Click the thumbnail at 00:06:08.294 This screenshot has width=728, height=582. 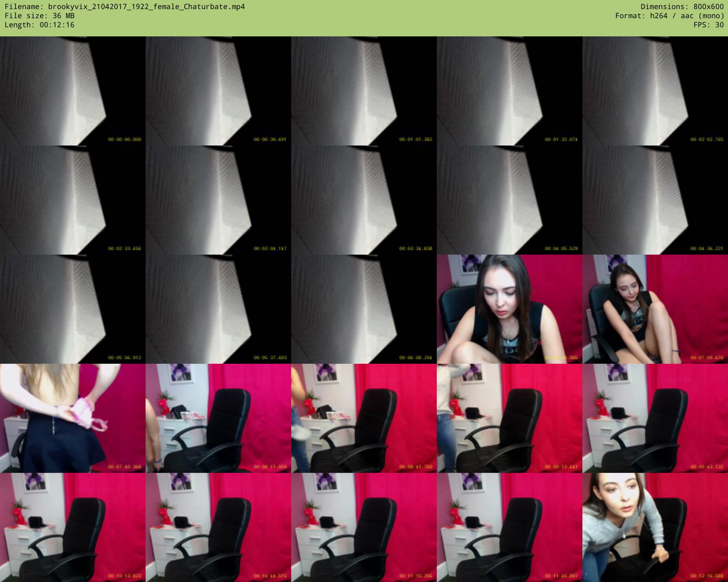click(x=364, y=309)
